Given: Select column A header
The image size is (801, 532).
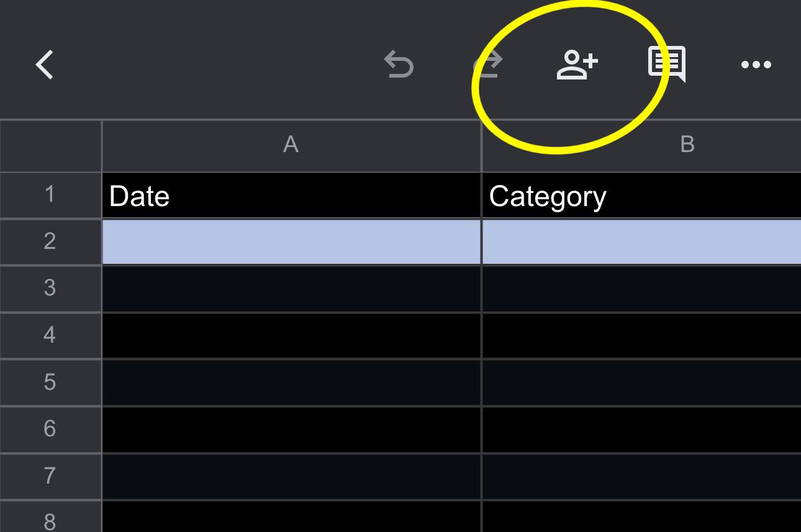Looking at the screenshot, I should pyautogui.click(x=291, y=145).
